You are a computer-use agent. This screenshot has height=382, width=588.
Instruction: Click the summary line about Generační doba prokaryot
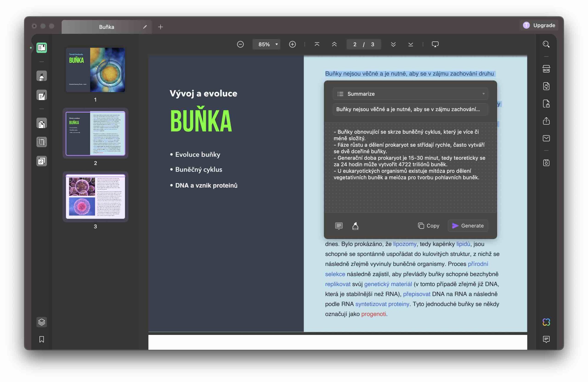coord(409,161)
